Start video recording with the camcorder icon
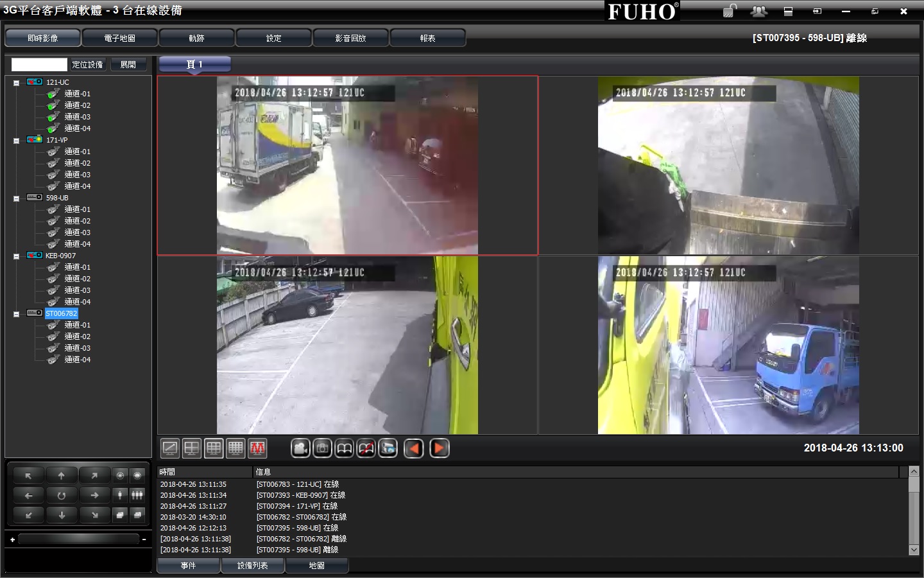This screenshot has width=924, height=578. pos(300,448)
